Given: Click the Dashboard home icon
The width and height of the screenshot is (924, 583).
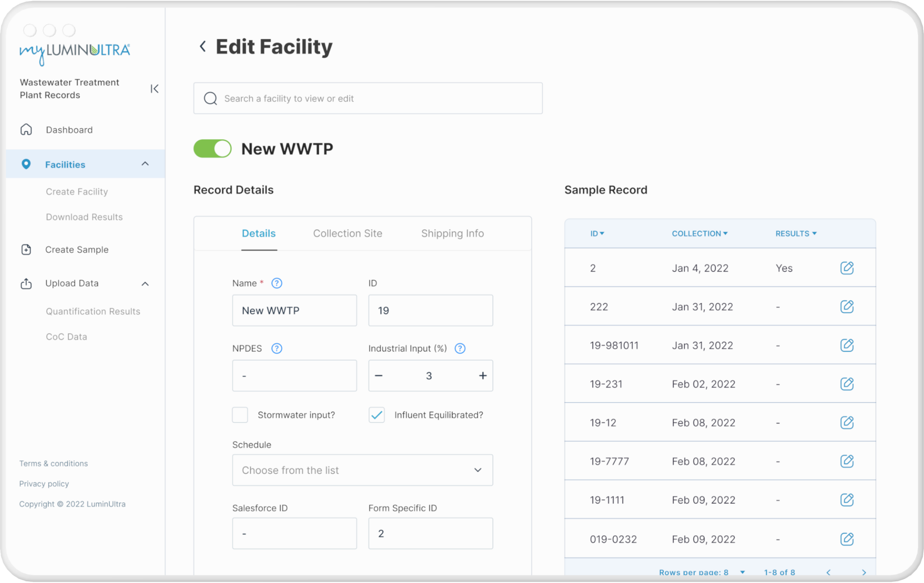Looking at the screenshot, I should click(x=26, y=130).
